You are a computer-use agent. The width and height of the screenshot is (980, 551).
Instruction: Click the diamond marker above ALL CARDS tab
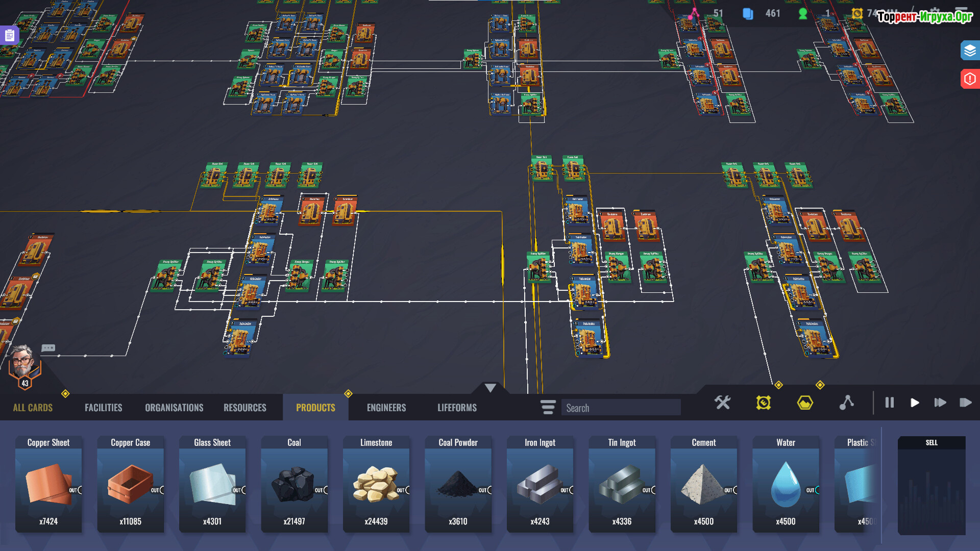[65, 393]
